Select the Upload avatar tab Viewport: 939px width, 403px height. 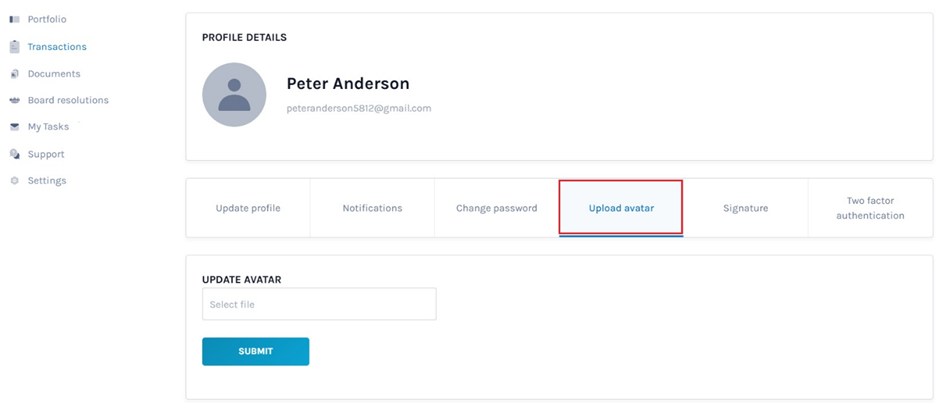pyautogui.click(x=621, y=208)
